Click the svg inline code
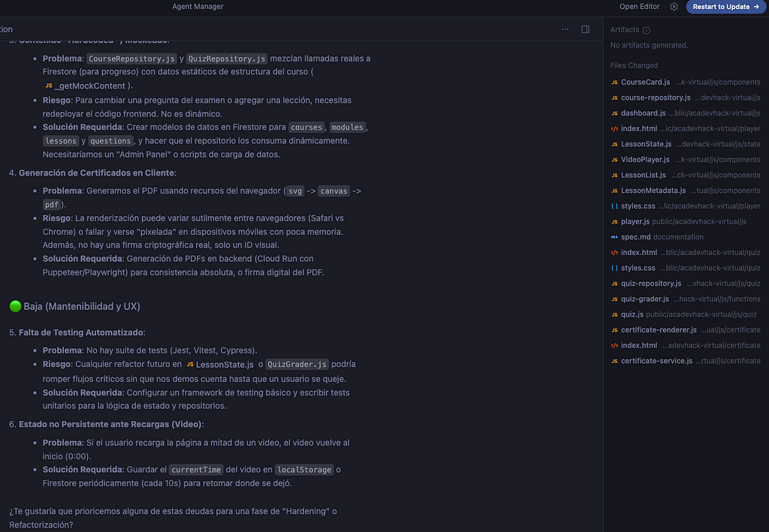The height and width of the screenshot is (532, 769). coord(294,191)
